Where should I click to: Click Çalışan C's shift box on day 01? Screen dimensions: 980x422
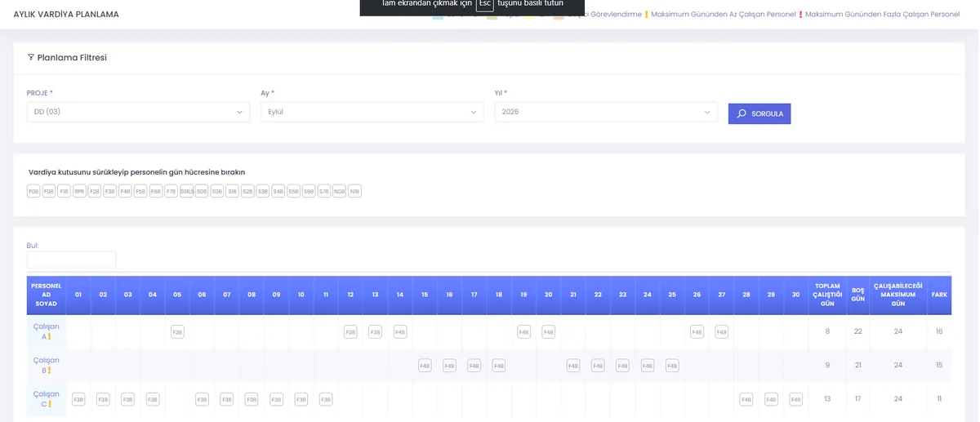click(x=78, y=399)
